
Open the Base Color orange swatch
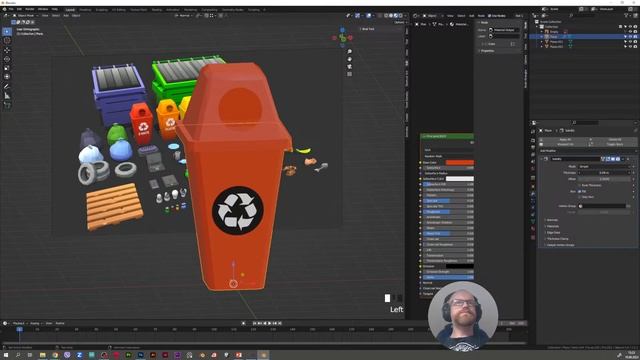460,162
